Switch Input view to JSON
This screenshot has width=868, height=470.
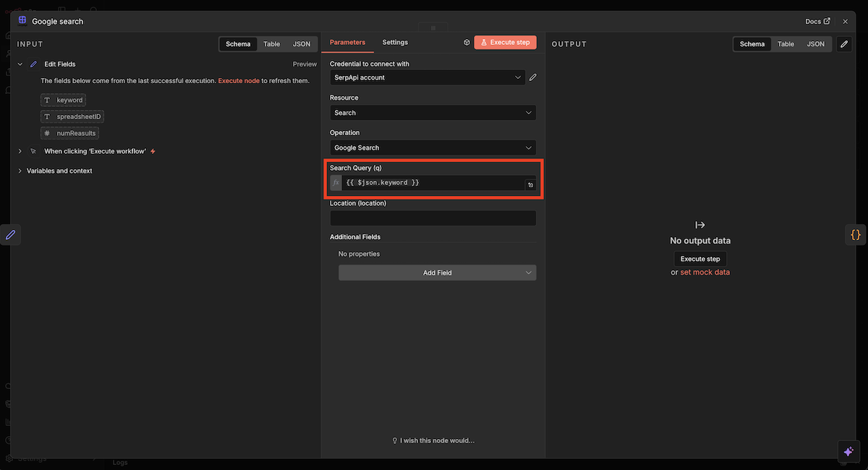[x=302, y=44]
